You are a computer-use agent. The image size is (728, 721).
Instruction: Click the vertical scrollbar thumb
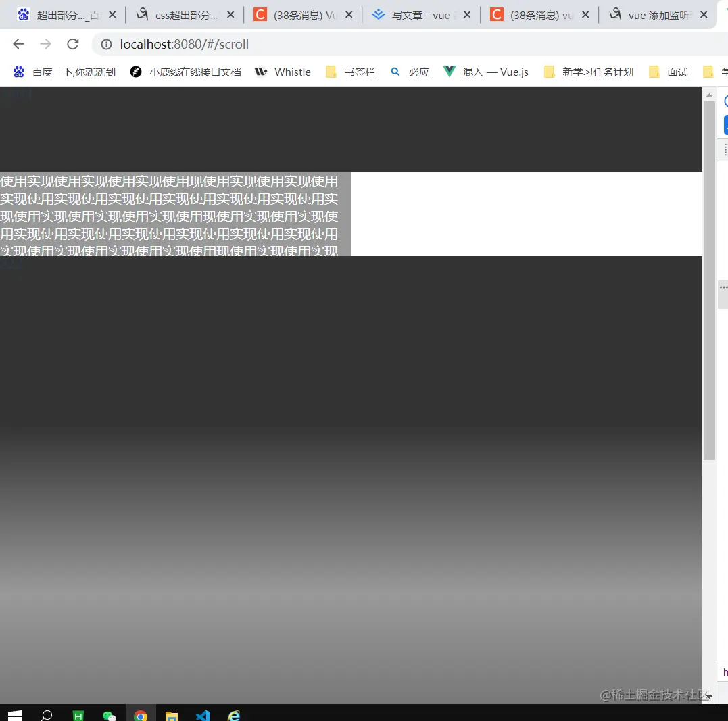(709, 280)
